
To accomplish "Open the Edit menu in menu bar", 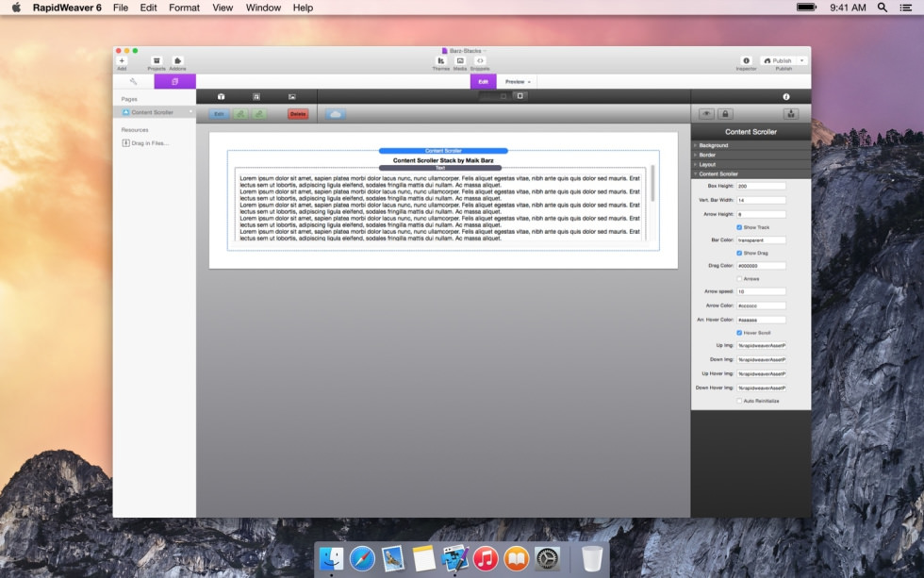I will [149, 8].
